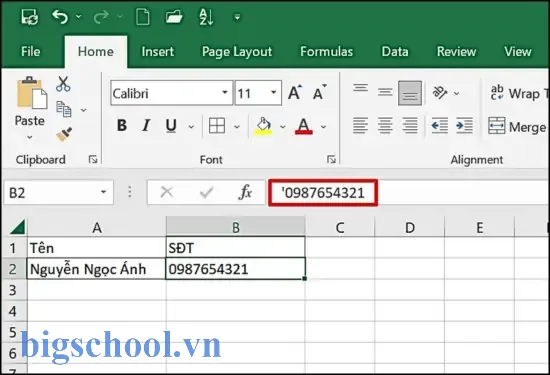550x375 pixels.
Task: Toggle Bold formatting
Action: [122, 126]
